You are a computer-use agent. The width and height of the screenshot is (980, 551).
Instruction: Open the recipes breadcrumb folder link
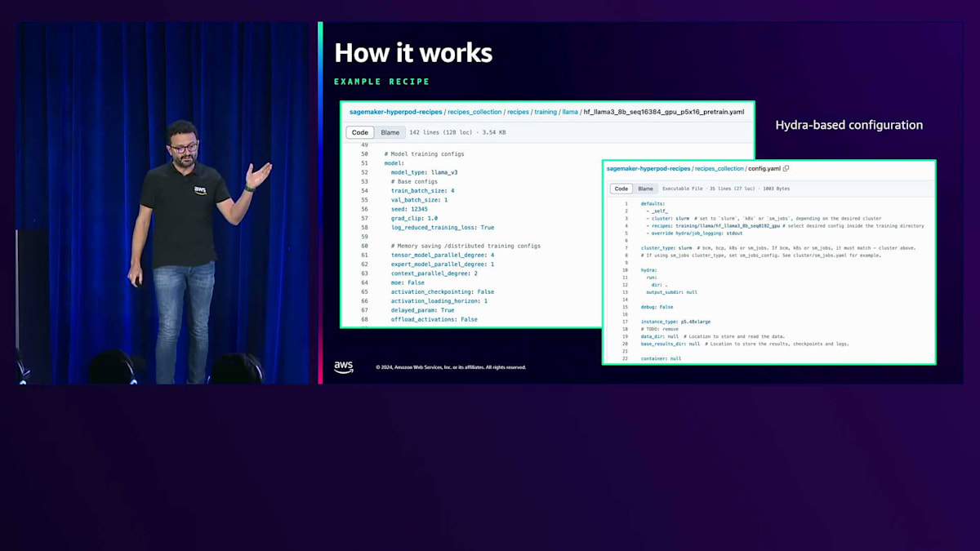pyautogui.click(x=518, y=112)
